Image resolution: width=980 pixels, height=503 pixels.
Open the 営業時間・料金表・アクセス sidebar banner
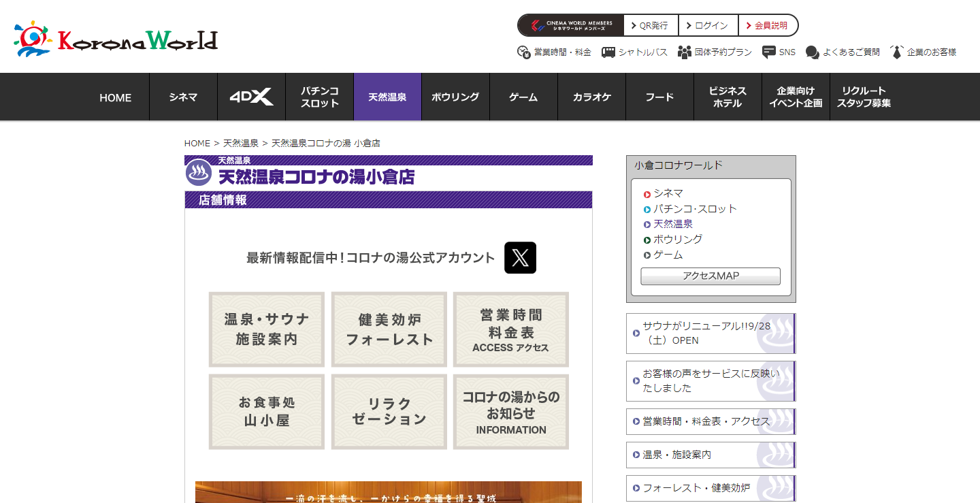pos(710,421)
